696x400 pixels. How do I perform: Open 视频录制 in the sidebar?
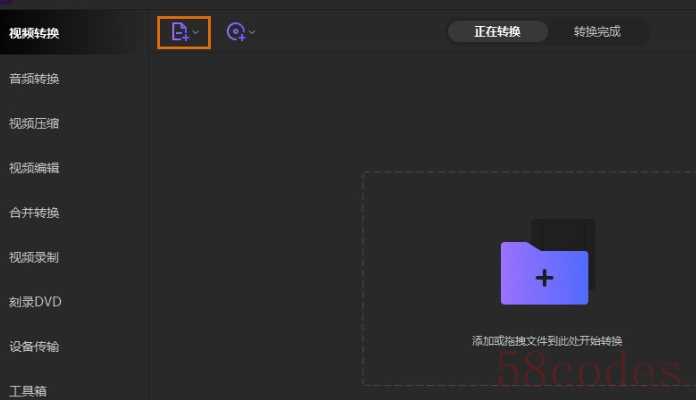coord(35,257)
